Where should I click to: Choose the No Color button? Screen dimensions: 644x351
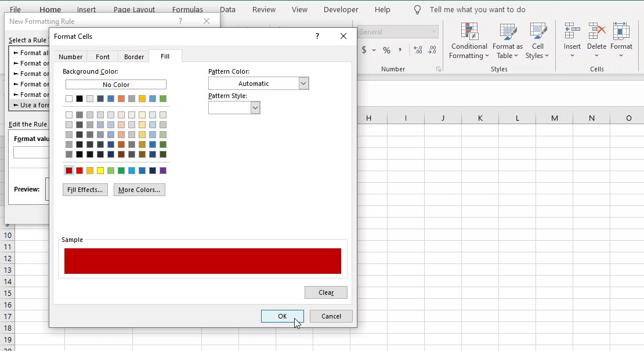(116, 85)
